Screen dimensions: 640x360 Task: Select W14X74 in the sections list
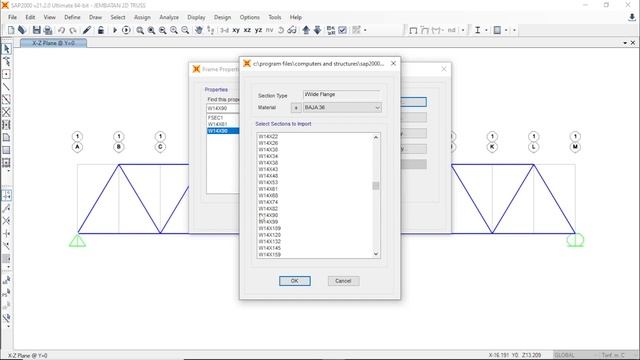[x=268, y=202]
